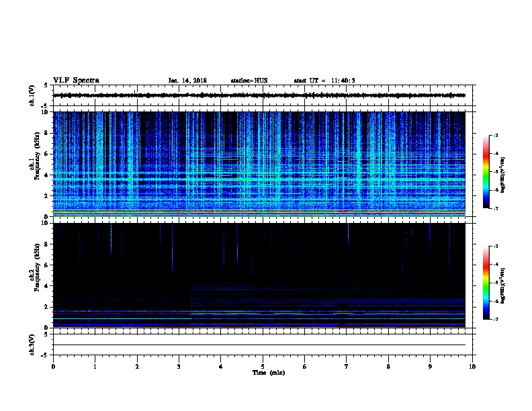
Task: Click the ch.2 frequency tick "2"
Action: pyautogui.click(x=47, y=307)
